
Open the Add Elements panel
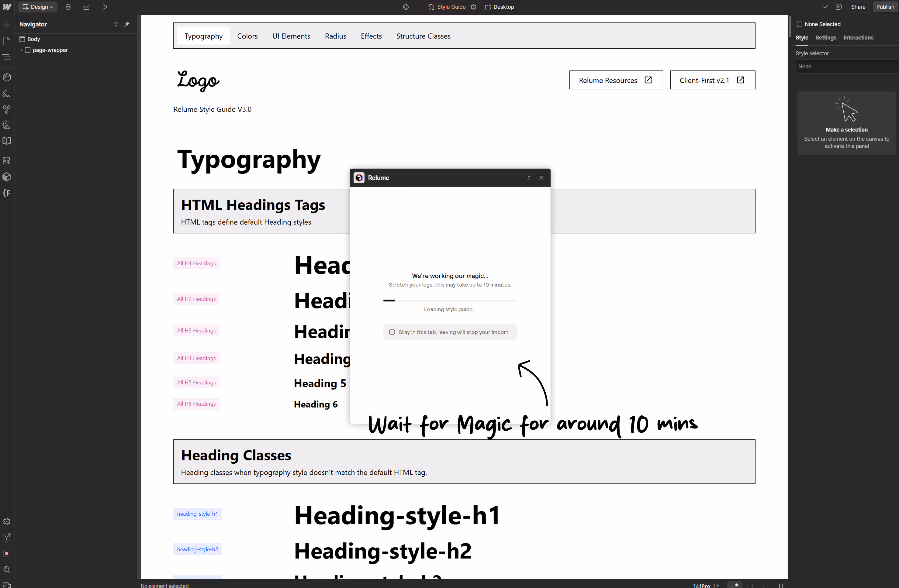(7, 25)
